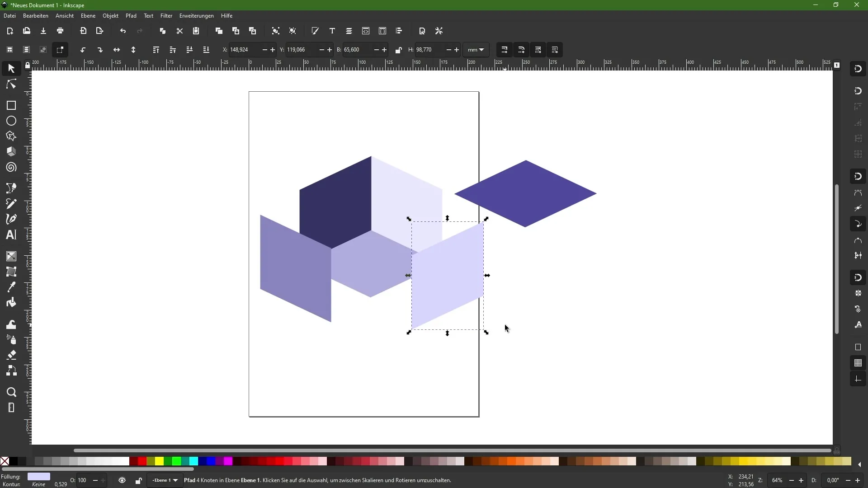Open the Align and Distribute icon

(399, 31)
